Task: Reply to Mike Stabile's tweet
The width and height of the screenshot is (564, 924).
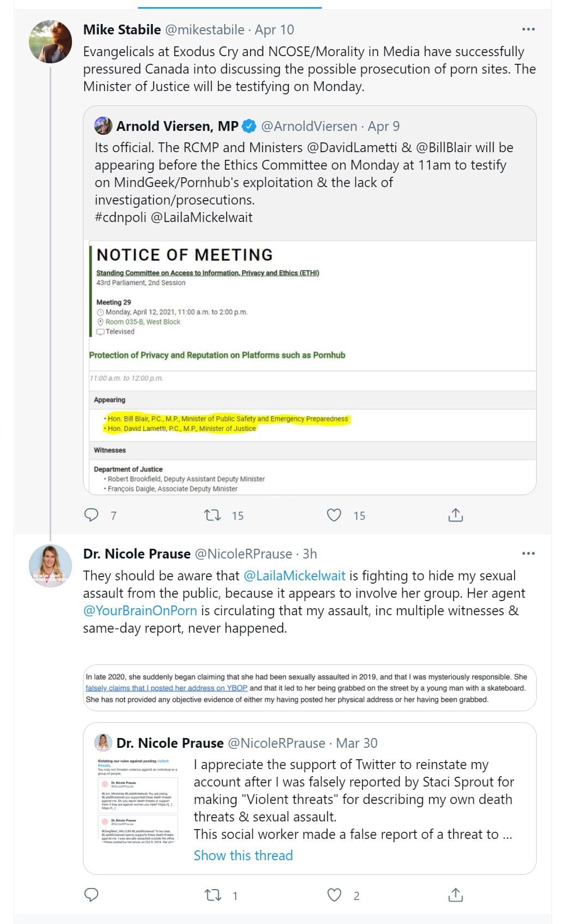Action: (x=92, y=515)
